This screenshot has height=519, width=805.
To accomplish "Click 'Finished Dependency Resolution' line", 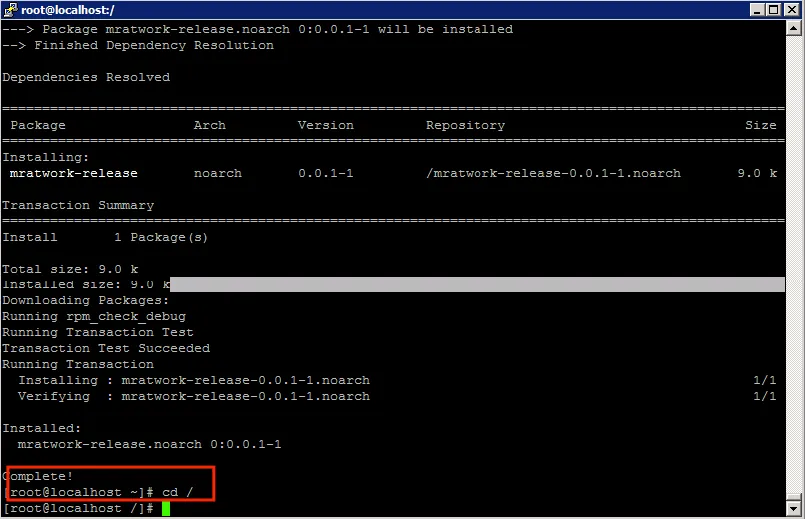I will coord(138,45).
